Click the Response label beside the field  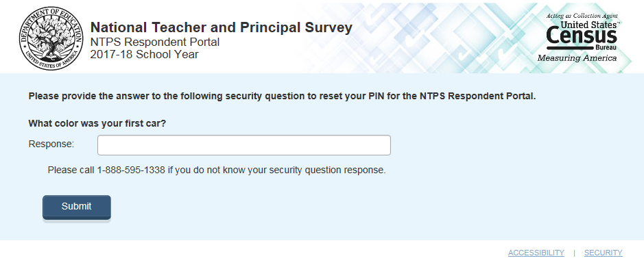tap(51, 144)
